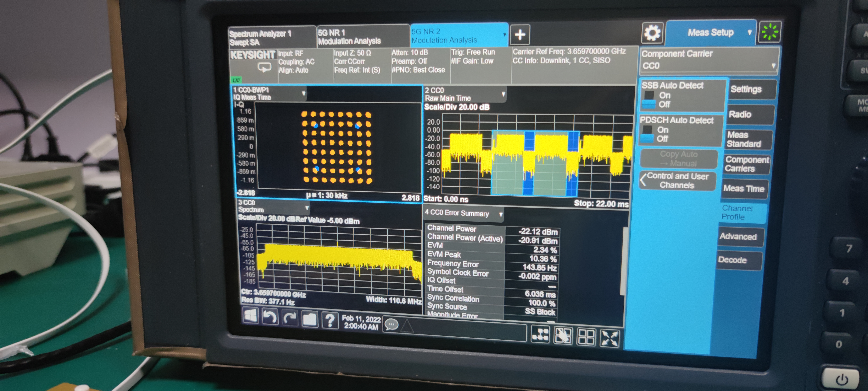Viewport: 868px width, 391px height.
Task: Click the touch-disable hand icon
Action: pyautogui.click(x=563, y=336)
